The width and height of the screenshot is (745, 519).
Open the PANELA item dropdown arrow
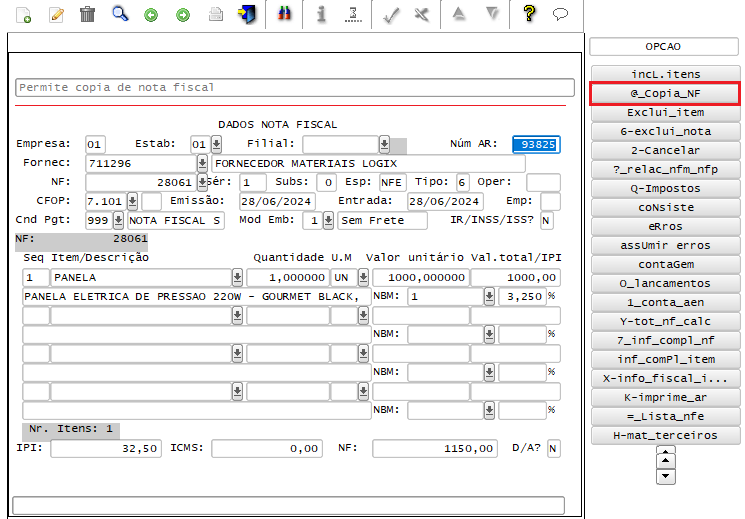click(238, 277)
